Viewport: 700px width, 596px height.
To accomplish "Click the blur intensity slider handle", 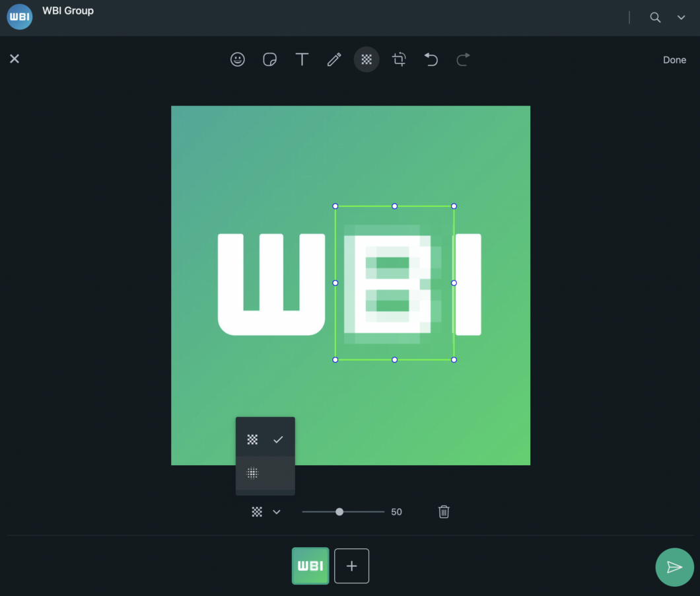I will [x=339, y=512].
